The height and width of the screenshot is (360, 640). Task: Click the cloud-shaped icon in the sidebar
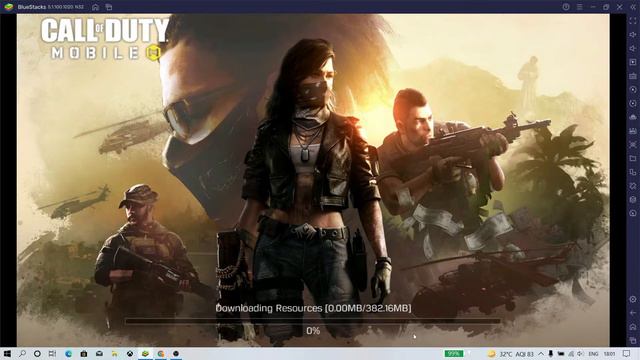coord(633,117)
